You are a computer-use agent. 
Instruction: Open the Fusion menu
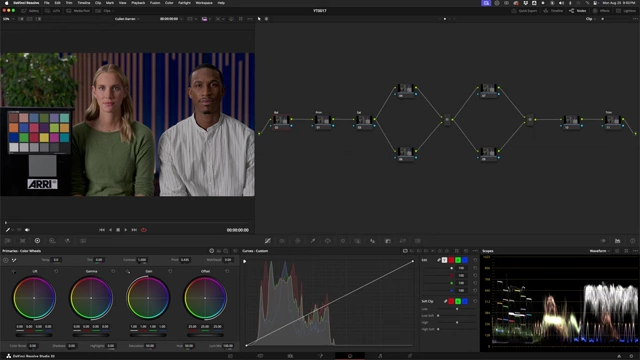(155, 3)
